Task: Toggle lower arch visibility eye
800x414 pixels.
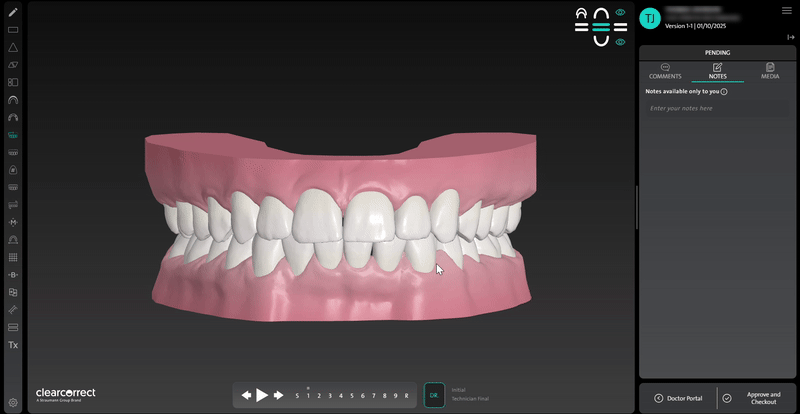Action: (x=621, y=42)
